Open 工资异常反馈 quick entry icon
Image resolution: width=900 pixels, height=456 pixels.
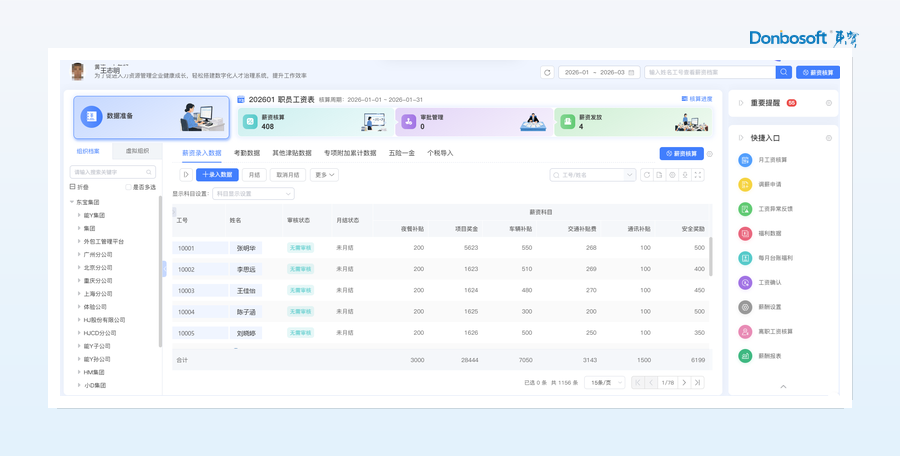745,209
